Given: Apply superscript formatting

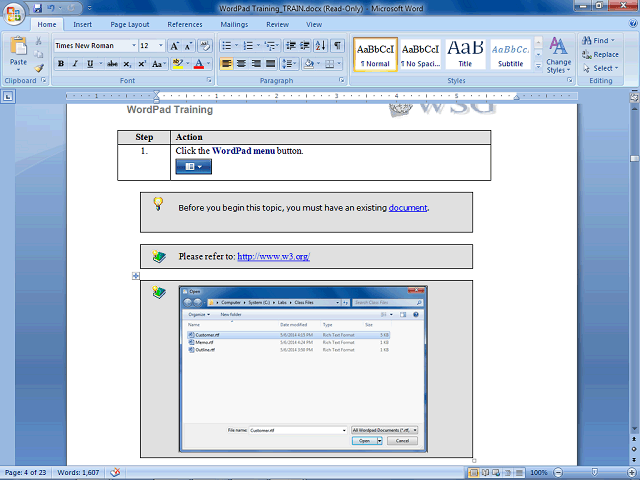Looking at the screenshot, I should (142, 64).
